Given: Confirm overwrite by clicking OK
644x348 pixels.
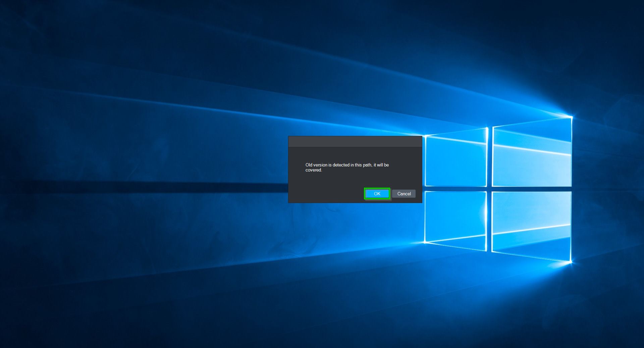Looking at the screenshot, I should [x=377, y=194].
